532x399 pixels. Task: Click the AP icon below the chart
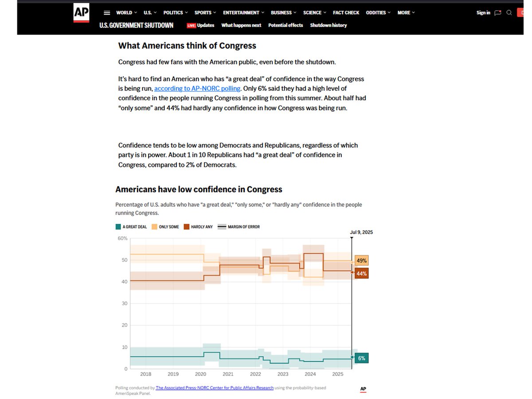point(363,389)
